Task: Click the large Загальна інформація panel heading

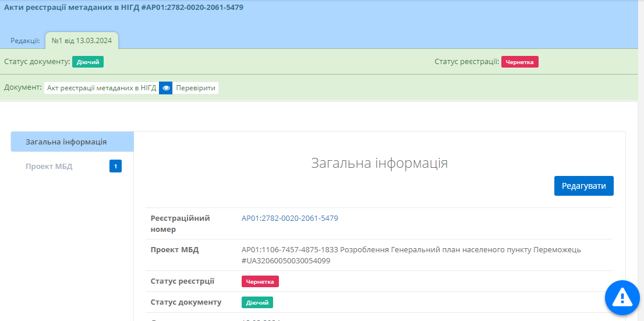Action: [379, 163]
